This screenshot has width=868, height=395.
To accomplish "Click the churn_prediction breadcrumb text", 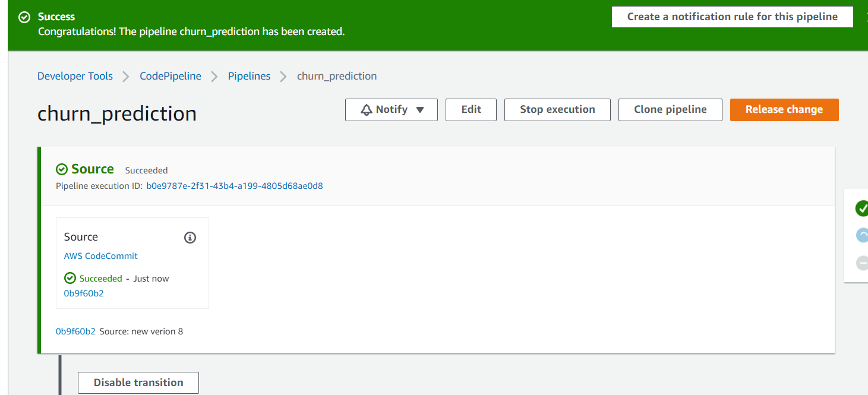I will [x=337, y=76].
